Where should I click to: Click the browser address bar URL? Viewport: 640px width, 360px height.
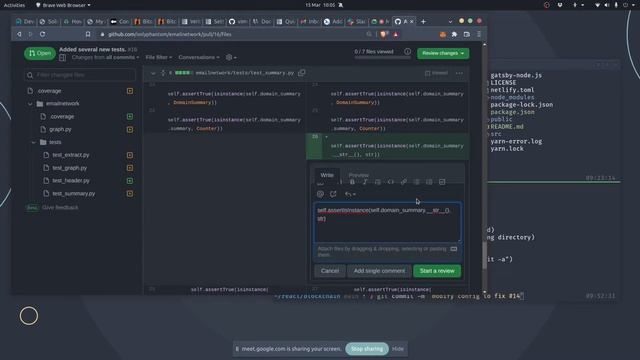coord(170,34)
